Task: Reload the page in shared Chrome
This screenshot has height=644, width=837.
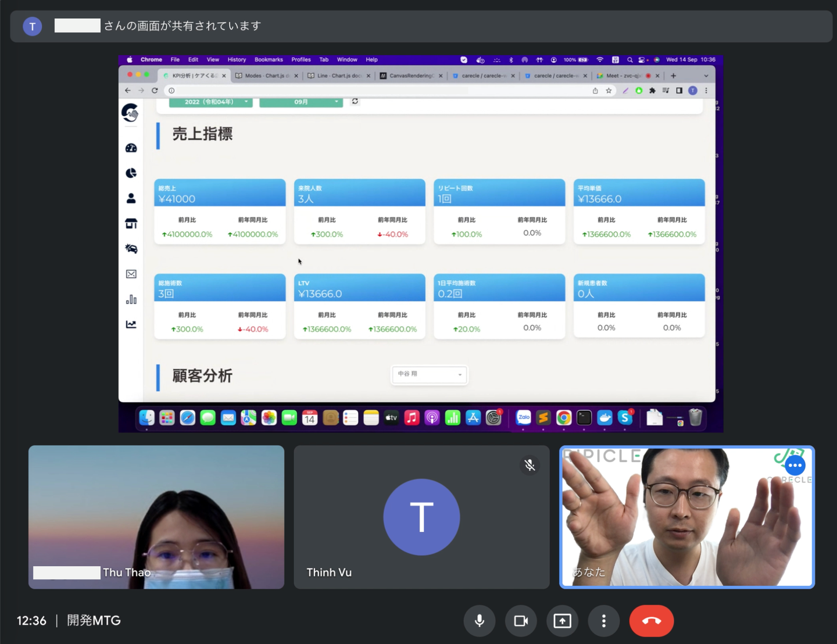Action: [155, 91]
